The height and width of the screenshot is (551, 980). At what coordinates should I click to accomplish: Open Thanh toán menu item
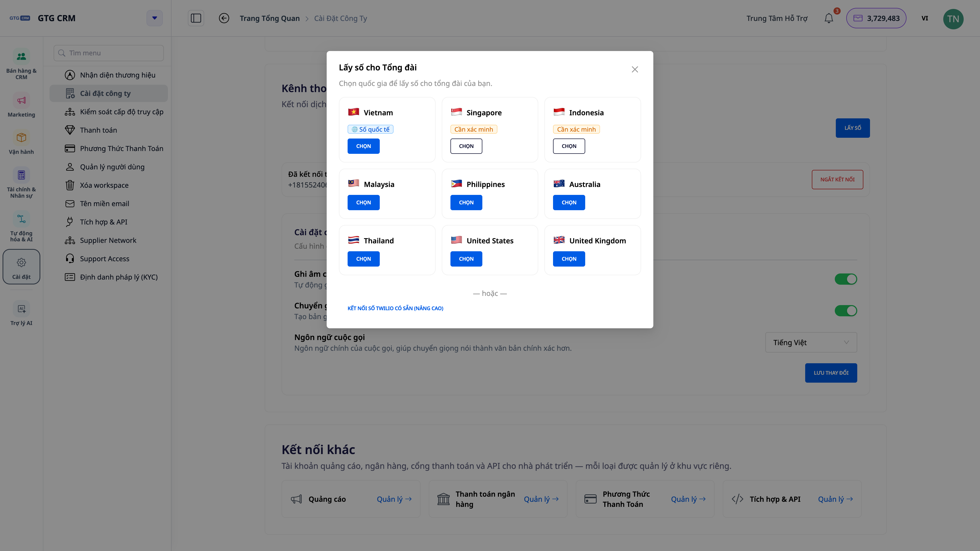click(109, 130)
